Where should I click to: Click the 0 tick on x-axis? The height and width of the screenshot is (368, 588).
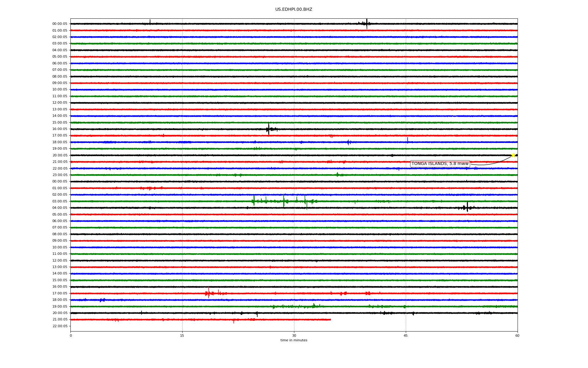[x=71, y=335]
